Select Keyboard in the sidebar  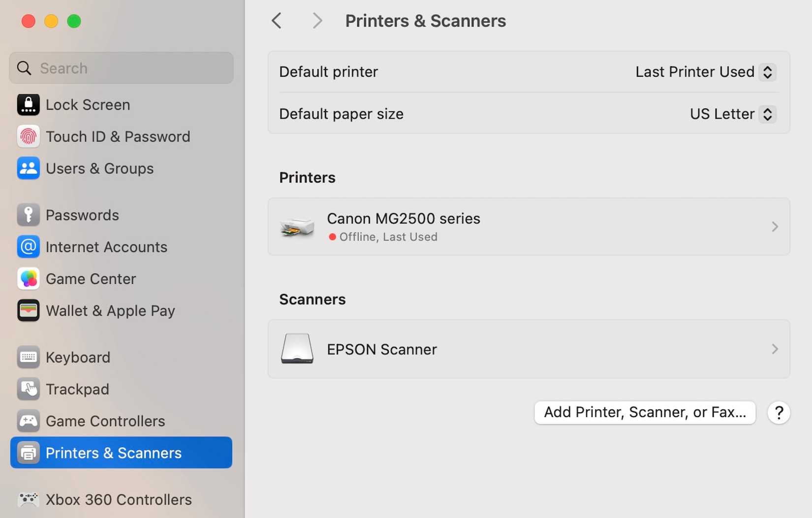pos(121,357)
